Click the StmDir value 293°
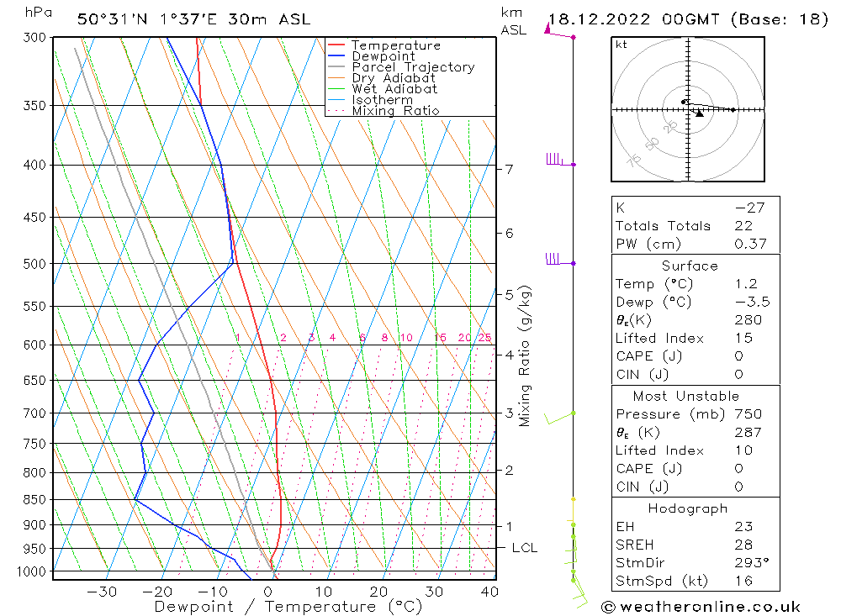Viewport: 841px width, 616px height. (x=751, y=563)
